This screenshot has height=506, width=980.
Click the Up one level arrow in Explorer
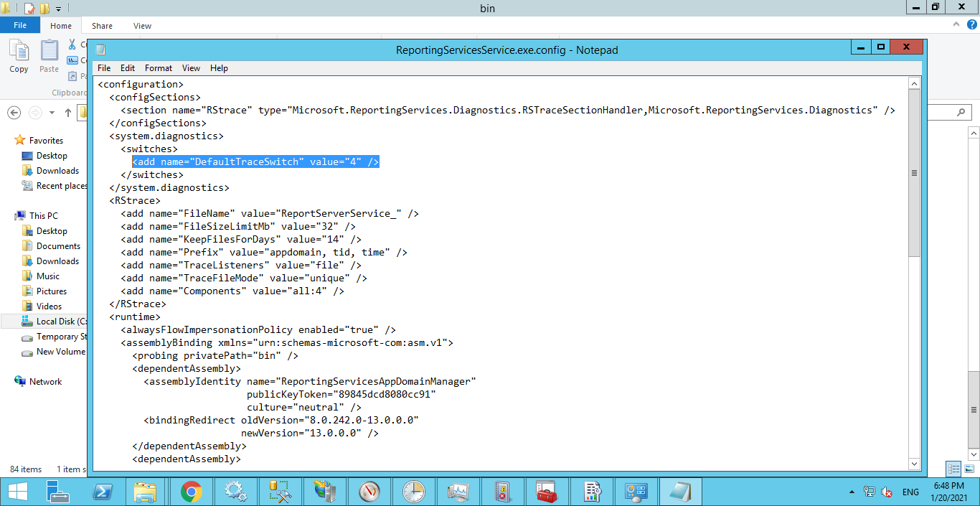[68, 113]
